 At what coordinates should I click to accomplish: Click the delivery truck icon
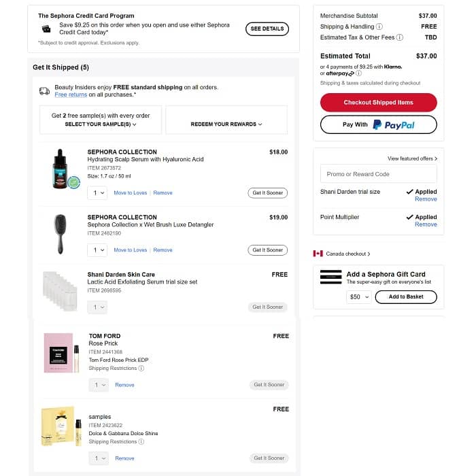coord(44,91)
